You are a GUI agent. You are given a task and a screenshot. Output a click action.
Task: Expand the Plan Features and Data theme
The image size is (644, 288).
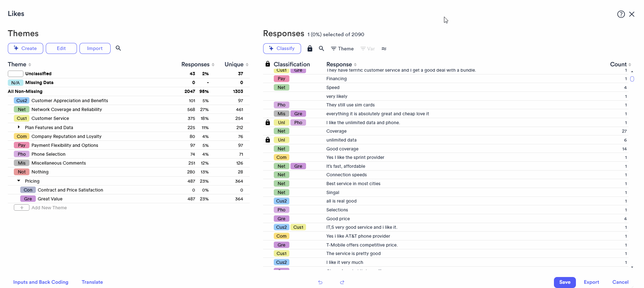point(19,127)
